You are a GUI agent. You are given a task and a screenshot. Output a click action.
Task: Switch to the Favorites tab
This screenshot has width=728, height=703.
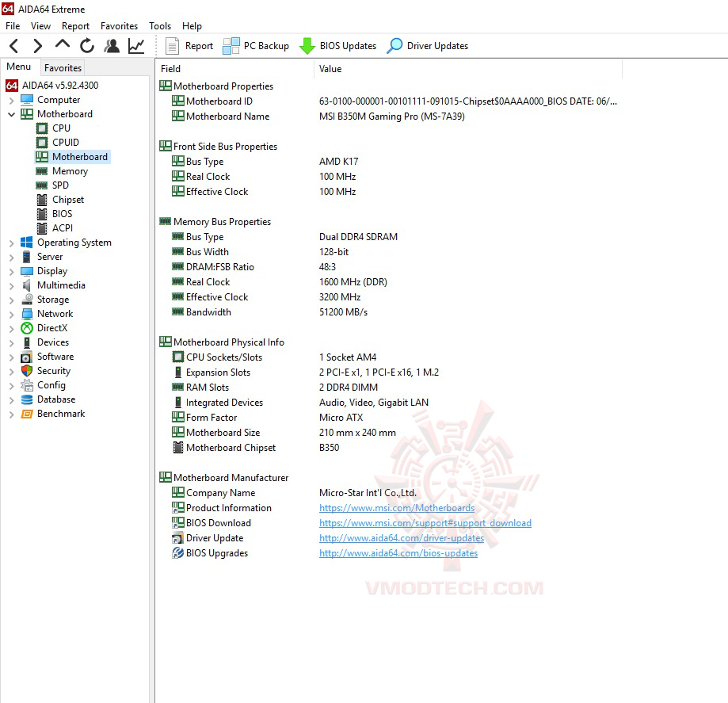pos(63,68)
